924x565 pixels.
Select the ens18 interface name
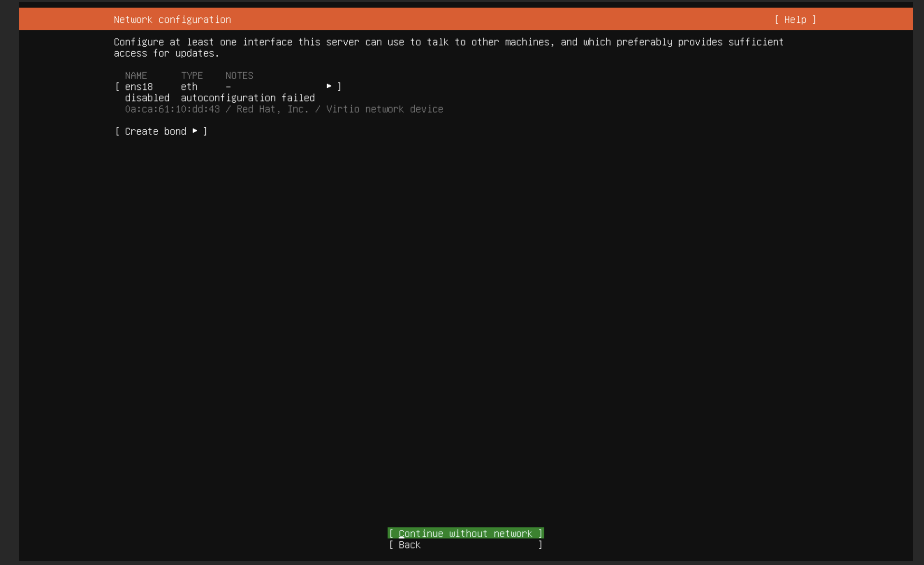[x=139, y=87]
